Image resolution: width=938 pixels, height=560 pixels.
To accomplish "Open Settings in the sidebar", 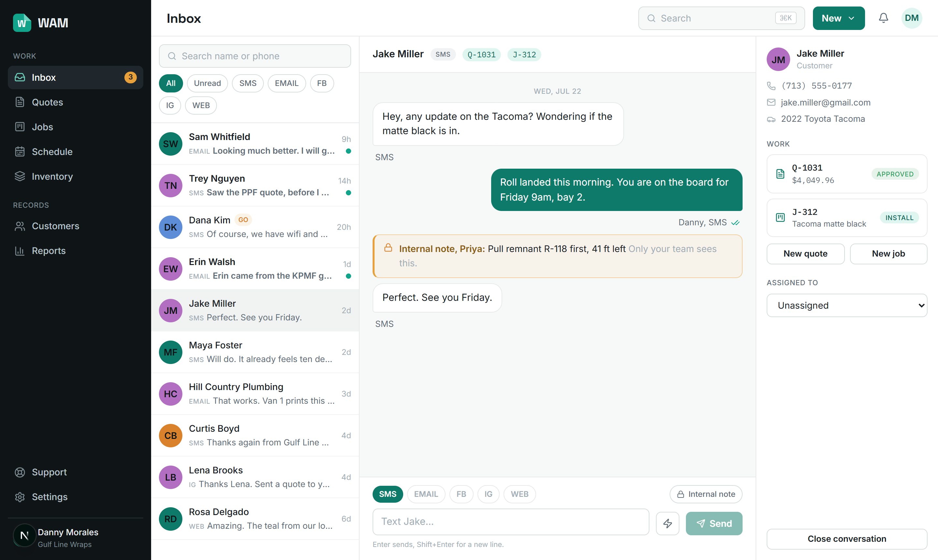I will tap(76, 497).
